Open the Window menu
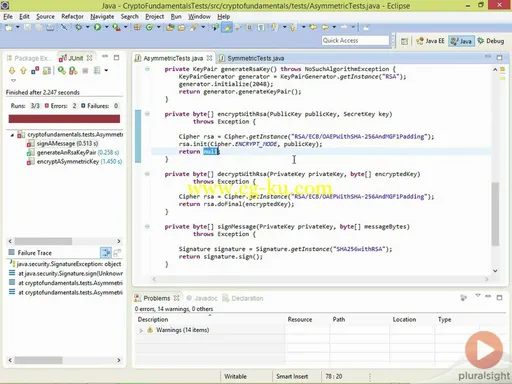The width and height of the screenshot is (512, 384). click(199, 17)
